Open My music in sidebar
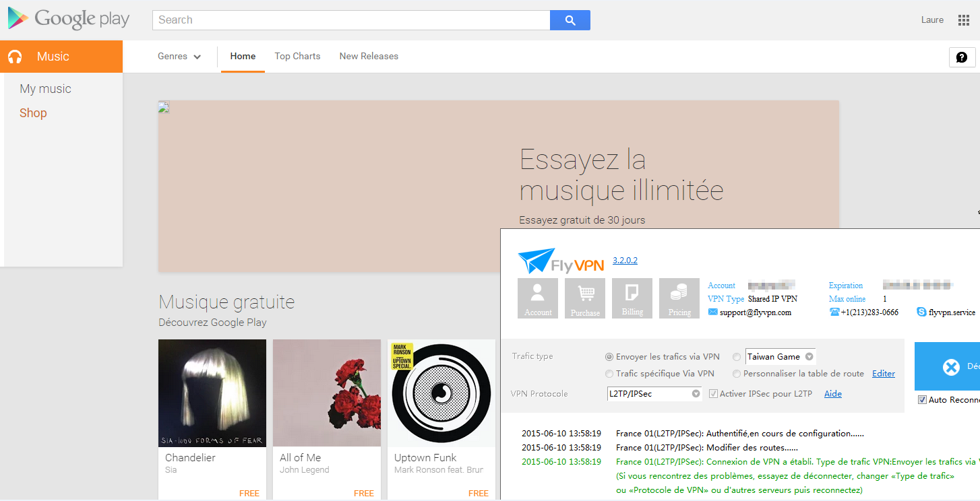980x501 pixels. tap(45, 89)
